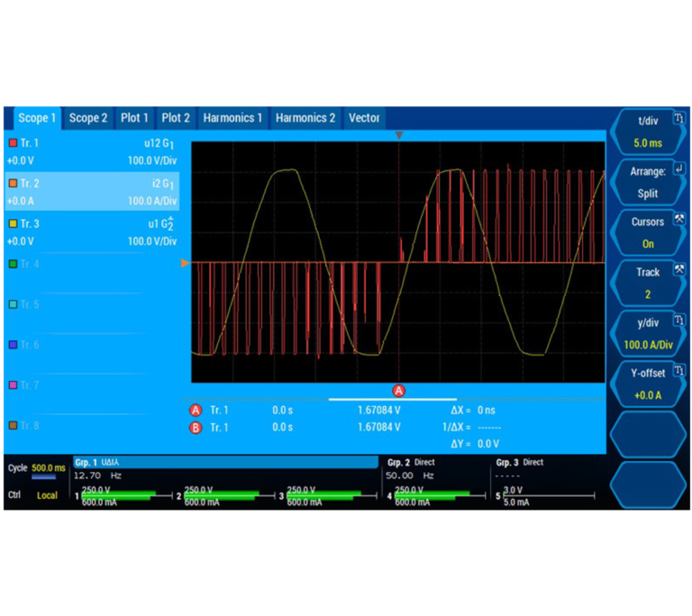Click channel 2 range bar 250.0 V
Viewport: 692px width, 616px height.
tap(229, 496)
